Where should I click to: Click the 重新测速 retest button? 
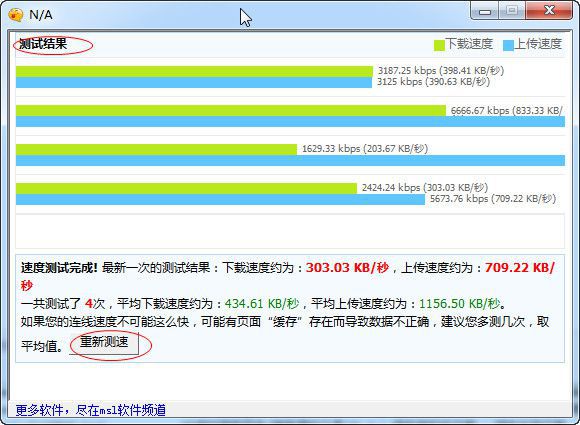point(104,343)
